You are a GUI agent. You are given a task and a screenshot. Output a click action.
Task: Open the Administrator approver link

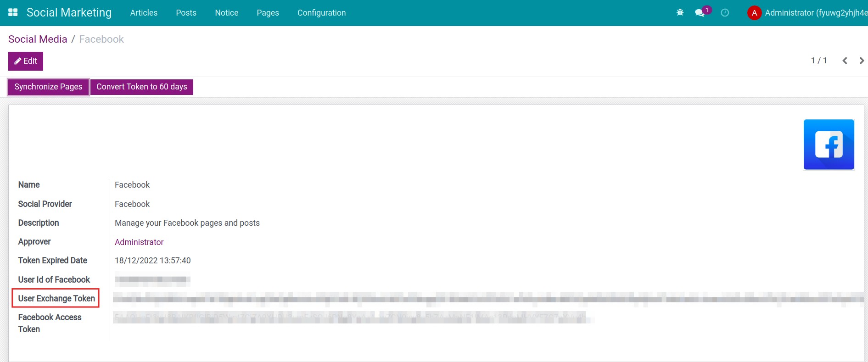(139, 242)
